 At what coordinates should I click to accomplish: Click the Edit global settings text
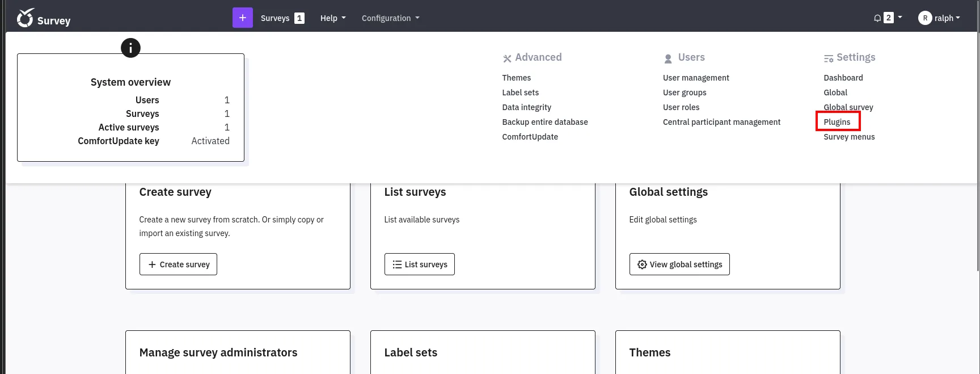663,220
